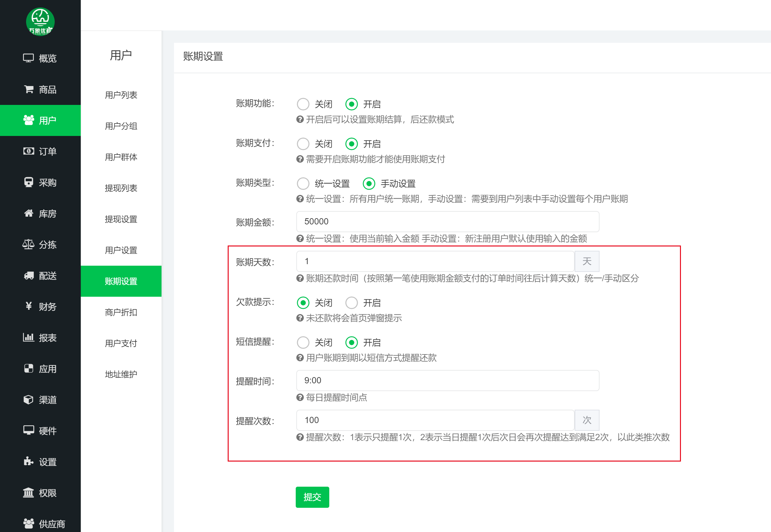Select the 商品 products icon

click(x=40, y=89)
